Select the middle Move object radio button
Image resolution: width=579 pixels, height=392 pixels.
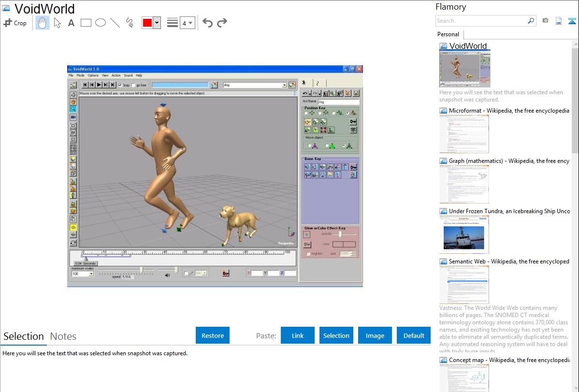327,146
